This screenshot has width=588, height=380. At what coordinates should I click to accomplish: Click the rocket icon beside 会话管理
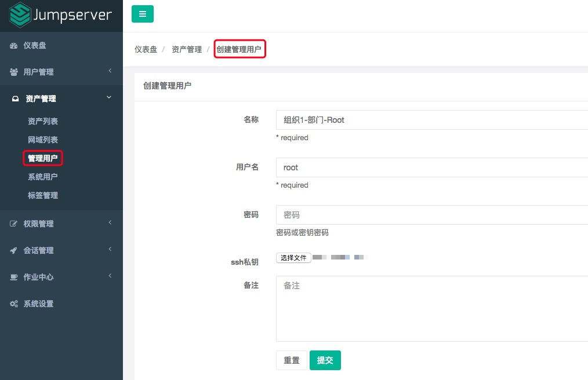pos(13,250)
